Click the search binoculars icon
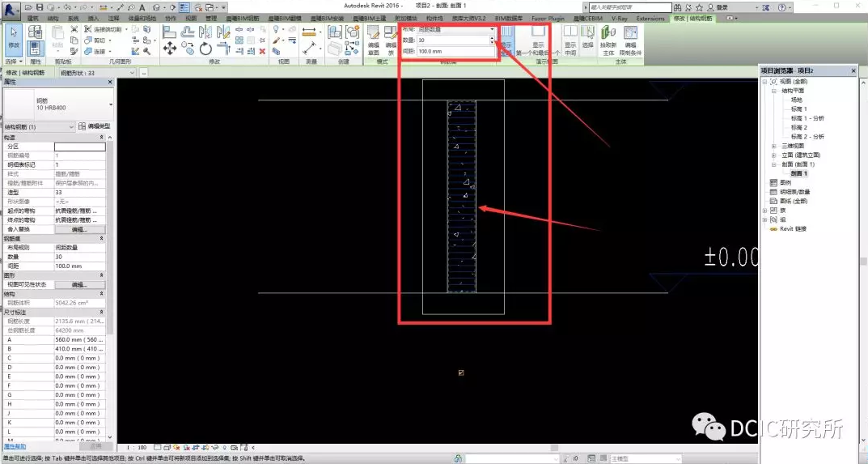 click(678, 8)
